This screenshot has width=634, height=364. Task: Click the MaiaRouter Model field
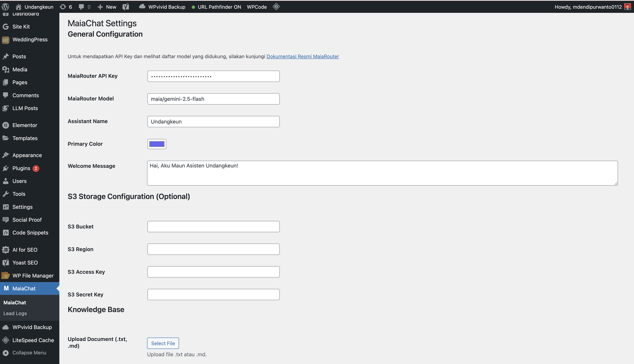(213, 99)
